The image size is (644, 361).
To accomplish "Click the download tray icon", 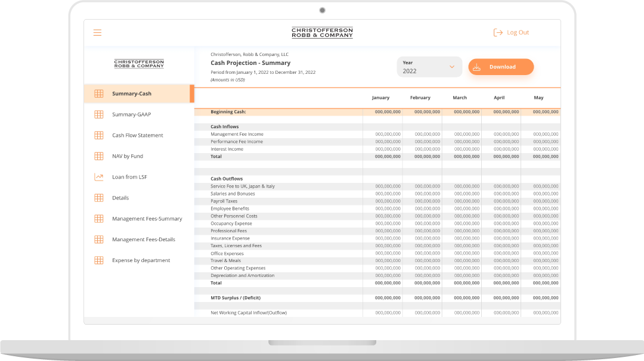I will (476, 67).
